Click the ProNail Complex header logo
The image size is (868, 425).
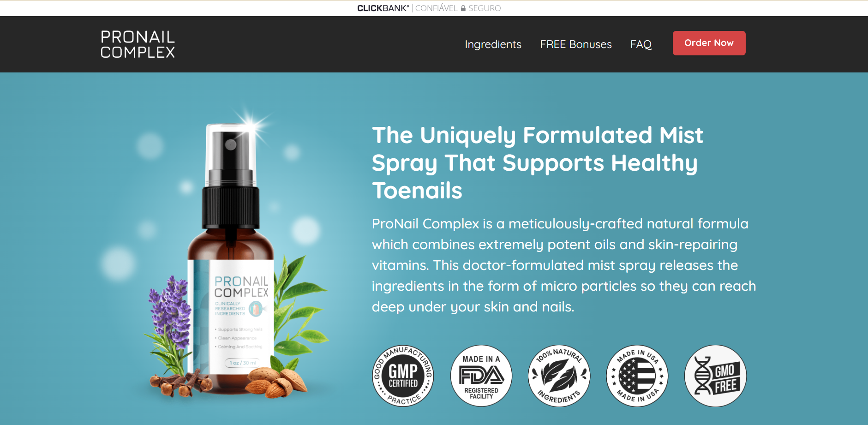[138, 44]
